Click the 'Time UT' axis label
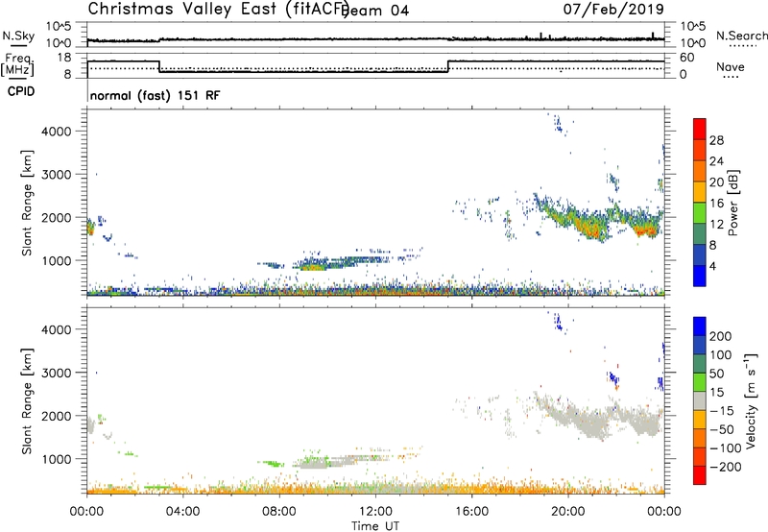The image size is (768, 532). click(375, 526)
